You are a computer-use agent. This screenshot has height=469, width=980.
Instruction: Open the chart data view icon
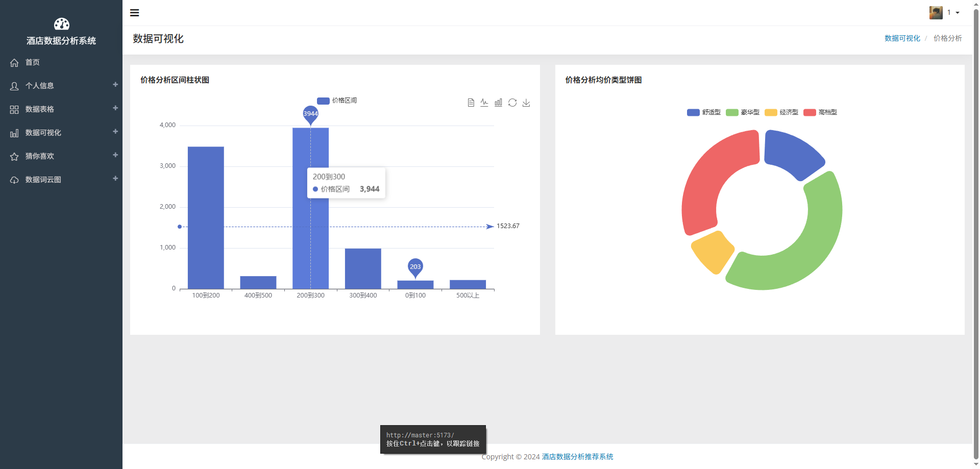pyautogui.click(x=471, y=103)
